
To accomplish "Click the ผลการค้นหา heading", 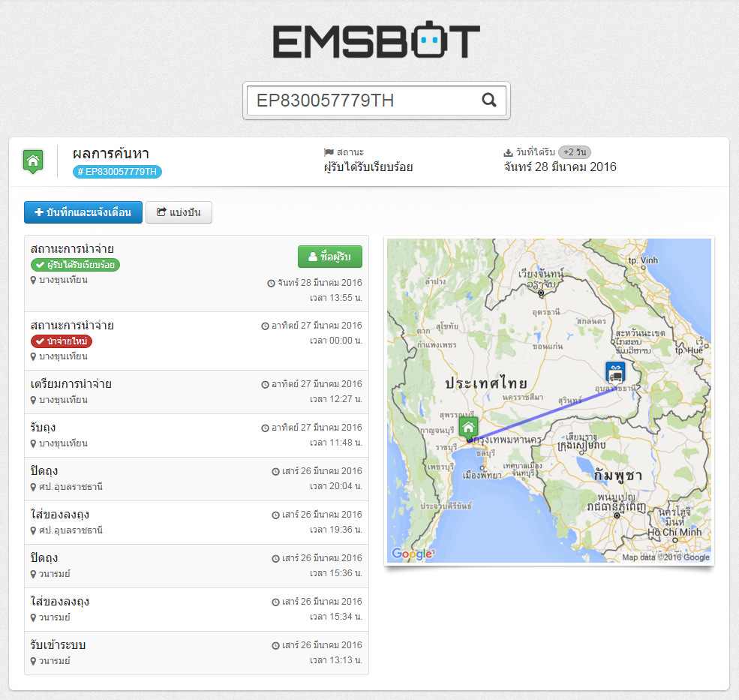I will (x=111, y=153).
